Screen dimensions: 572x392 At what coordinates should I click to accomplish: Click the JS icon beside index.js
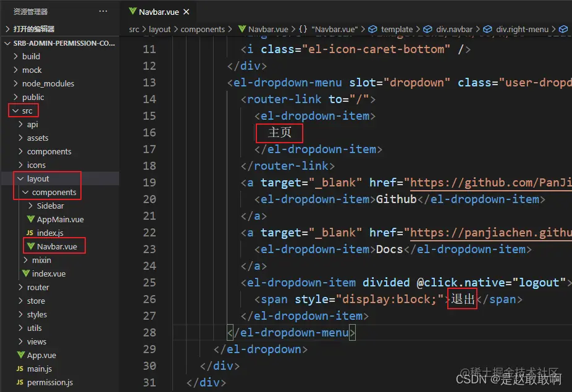coord(30,233)
